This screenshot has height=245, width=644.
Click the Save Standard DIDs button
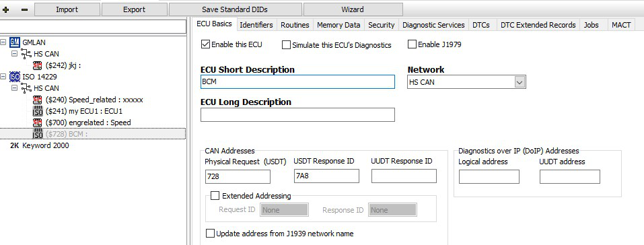click(236, 9)
